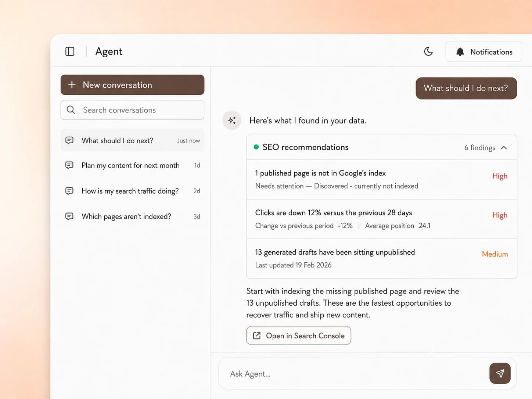Image resolution: width=532 pixels, height=399 pixels.
Task: Click summary paragraph 'Start with indexing the missing'
Action: point(353,303)
